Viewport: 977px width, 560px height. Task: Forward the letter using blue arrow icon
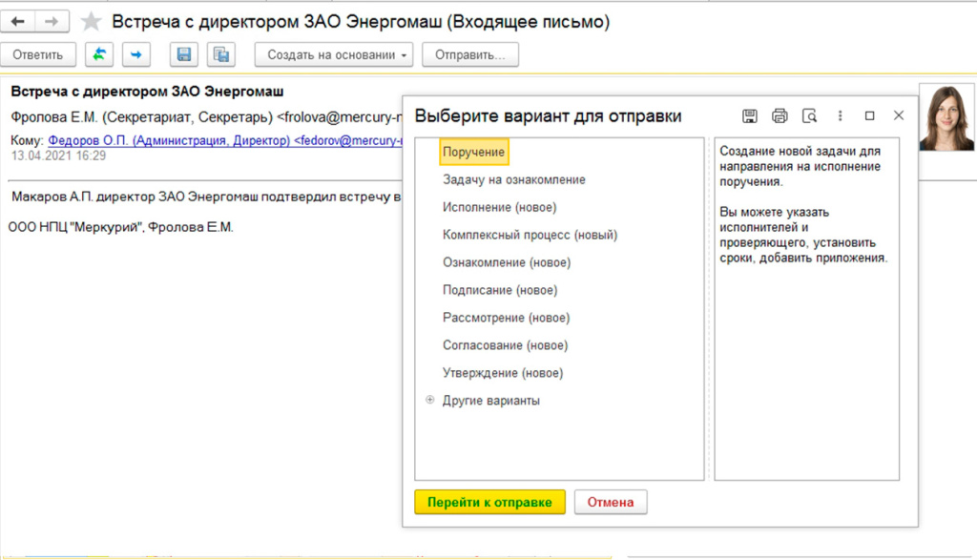(135, 54)
